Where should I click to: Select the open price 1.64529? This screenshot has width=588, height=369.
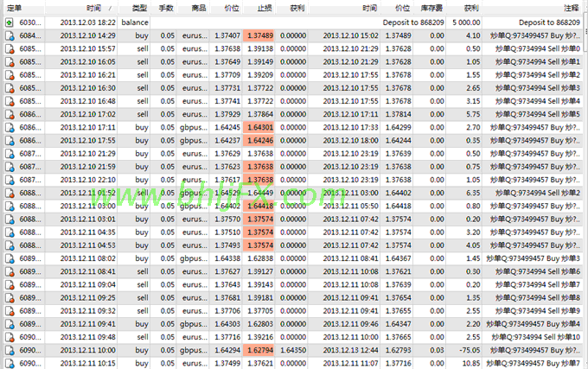click(x=227, y=193)
